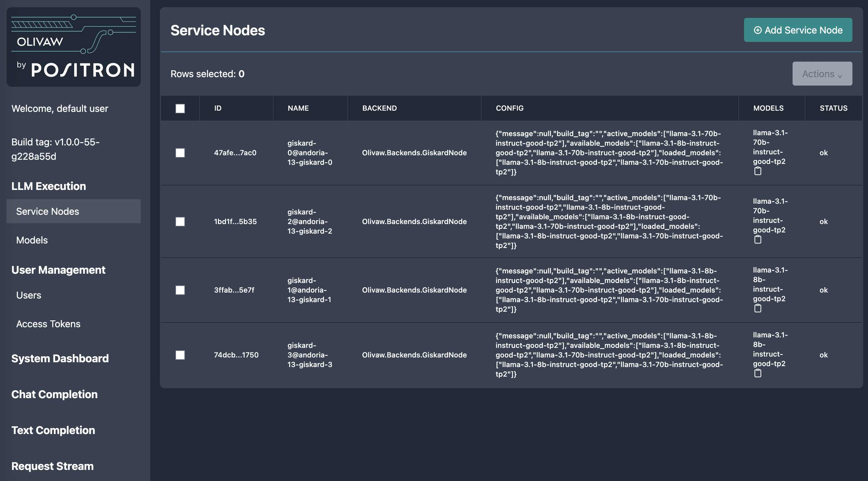Click the Welcome, default user text
The height and width of the screenshot is (481, 868).
[x=60, y=109]
